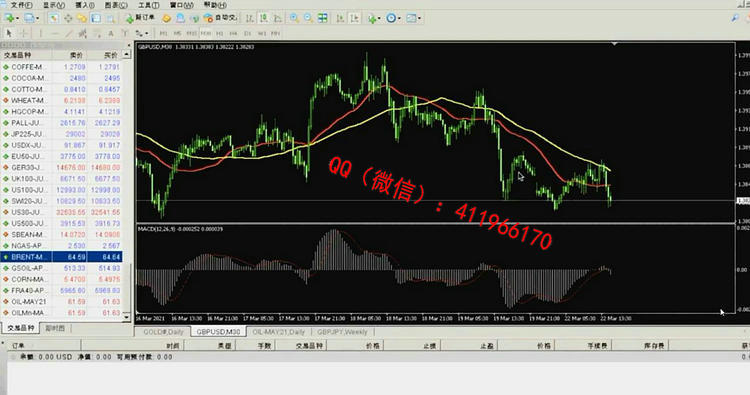Open the indicators list dropdown
The height and width of the screenshot is (395, 750).
click(379, 18)
